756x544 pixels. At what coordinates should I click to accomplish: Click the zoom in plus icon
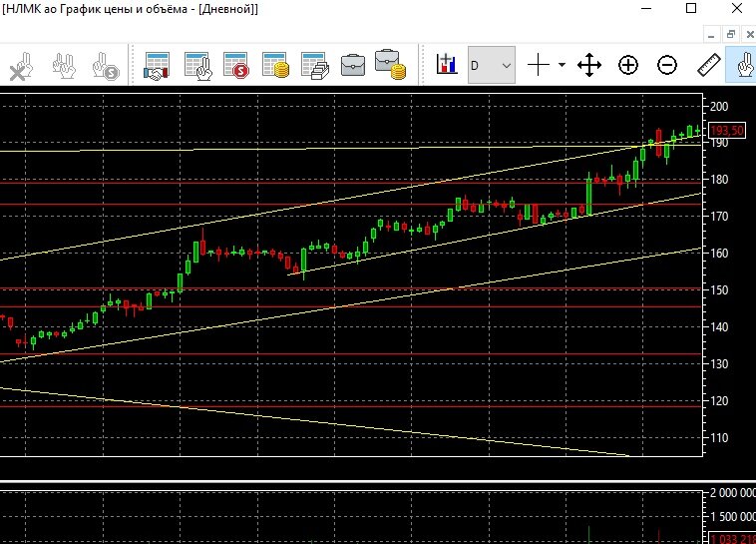tap(627, 65)
